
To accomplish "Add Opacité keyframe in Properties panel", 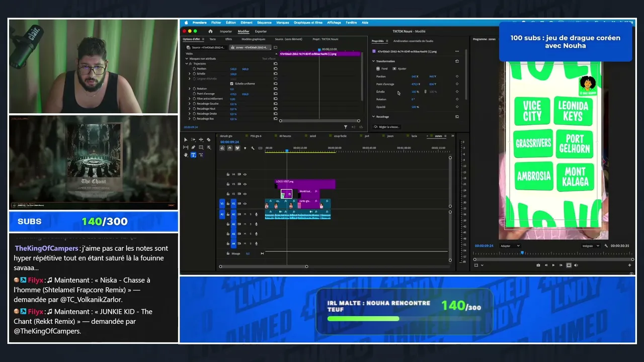I will click(x=457, y=107).
